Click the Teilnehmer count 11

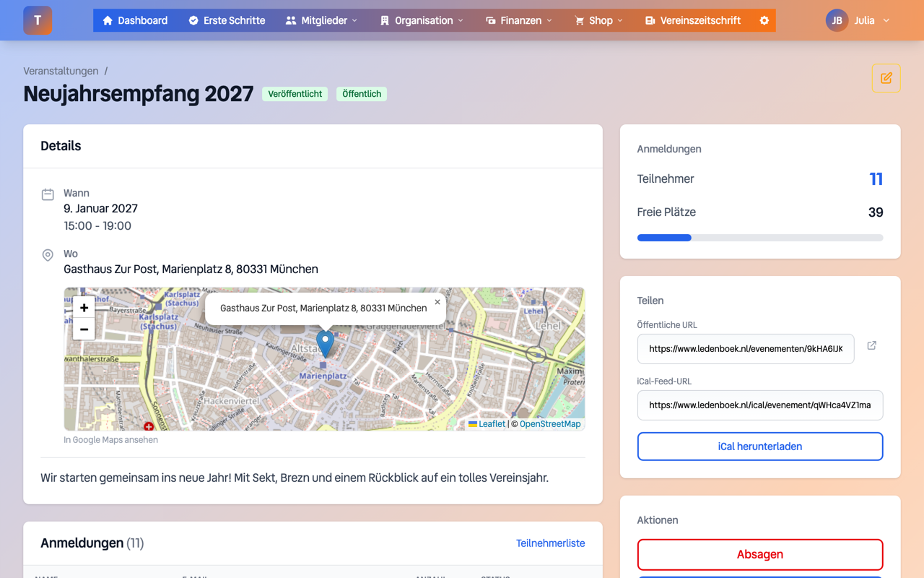(876, 179)
